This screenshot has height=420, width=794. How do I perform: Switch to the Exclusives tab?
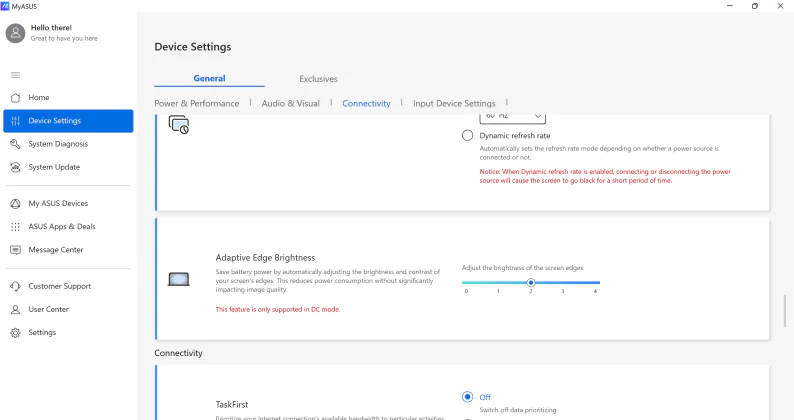[x=318, y=79]
